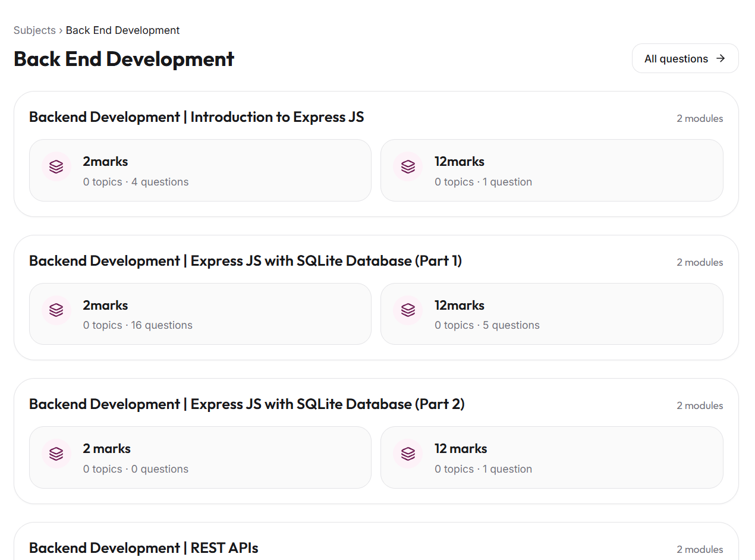Open 12marks module with 1 question in Introduction to Express JS
The height and width of the screenshot is (560, 755).
tap(552, 170)
